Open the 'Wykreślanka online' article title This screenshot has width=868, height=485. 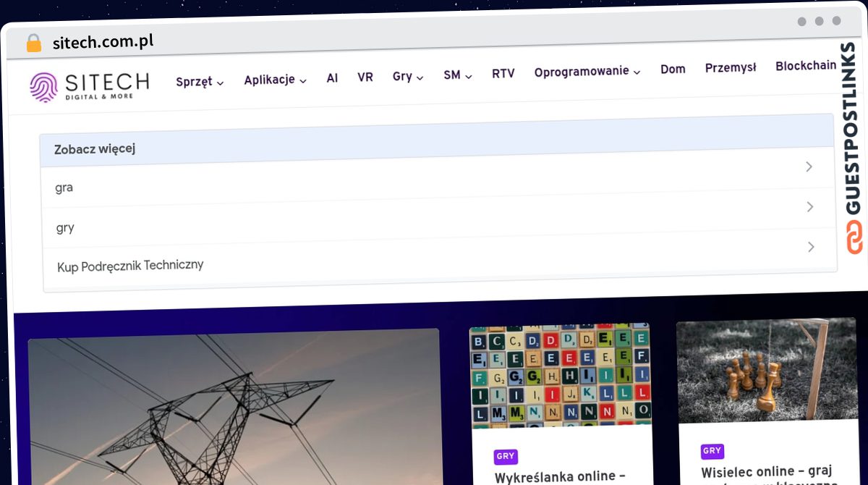point(560,477)
